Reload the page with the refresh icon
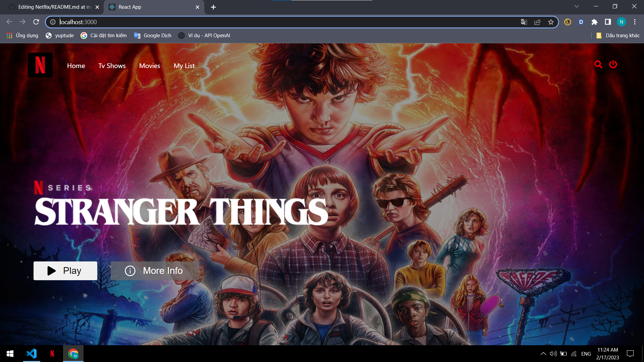Viewport: 644px width, 362px height. [x=36, y=22]
